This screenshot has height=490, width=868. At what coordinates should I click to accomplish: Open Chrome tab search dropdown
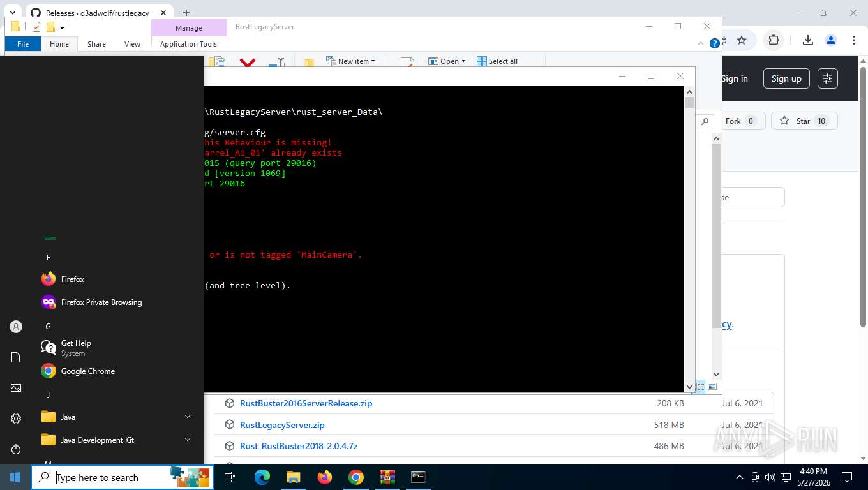tap(12, 13)
